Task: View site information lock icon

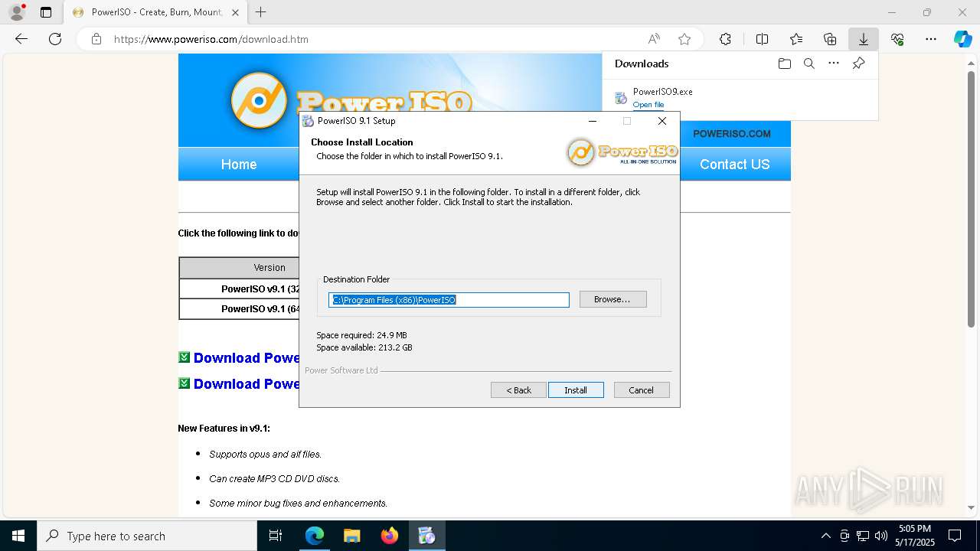Action: 96,39
